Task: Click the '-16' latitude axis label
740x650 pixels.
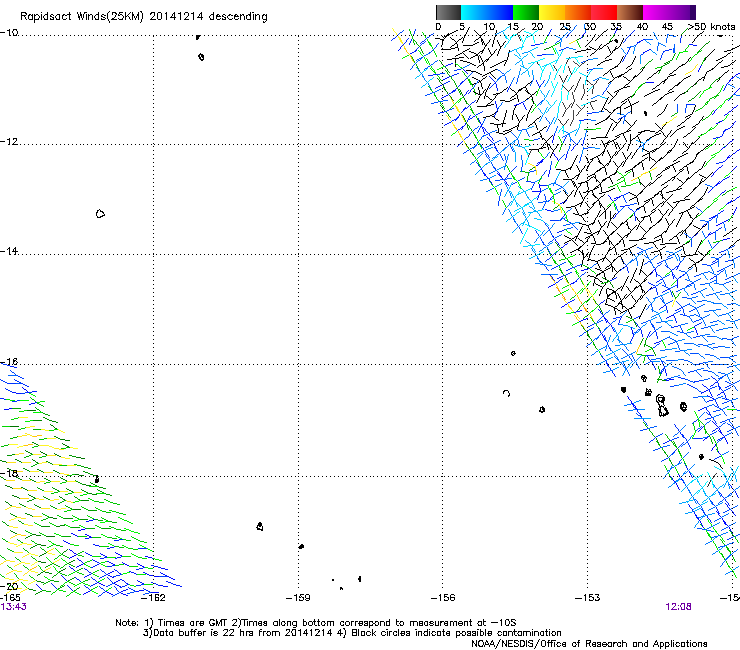Action: (9, 362)
